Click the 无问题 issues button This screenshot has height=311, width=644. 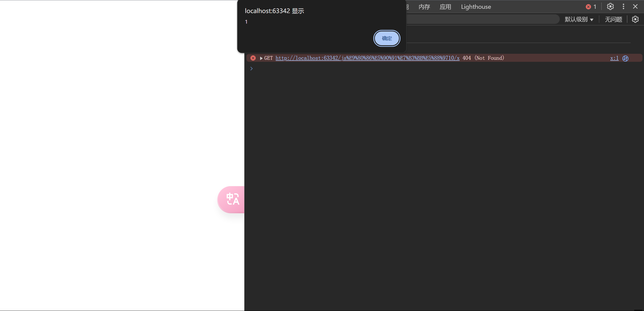[613, 19]
